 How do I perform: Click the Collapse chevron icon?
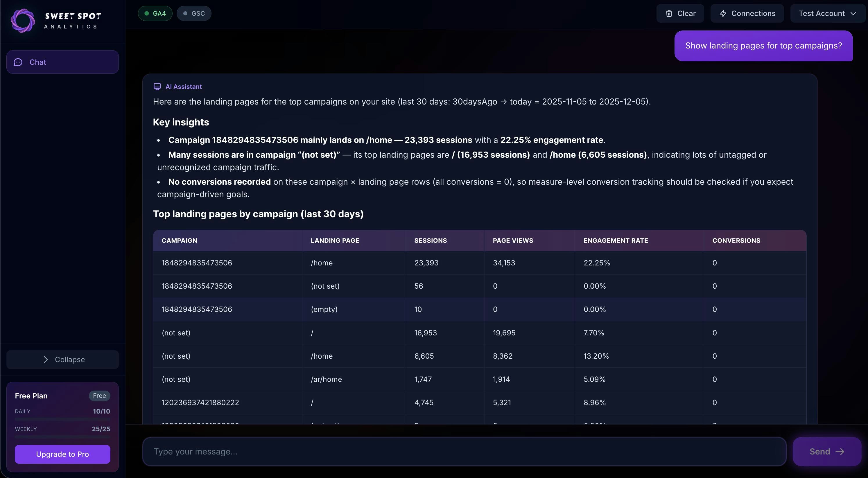(46, 360)
